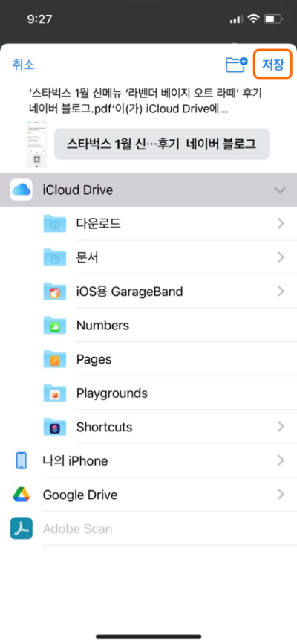Click the Numbers folder icon

point(54,325)
